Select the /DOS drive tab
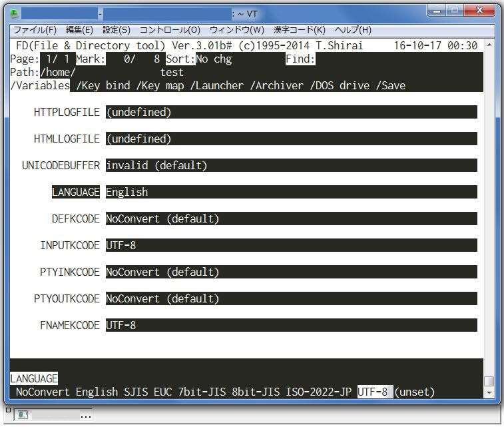504x427 pixels. click(340, 85)
